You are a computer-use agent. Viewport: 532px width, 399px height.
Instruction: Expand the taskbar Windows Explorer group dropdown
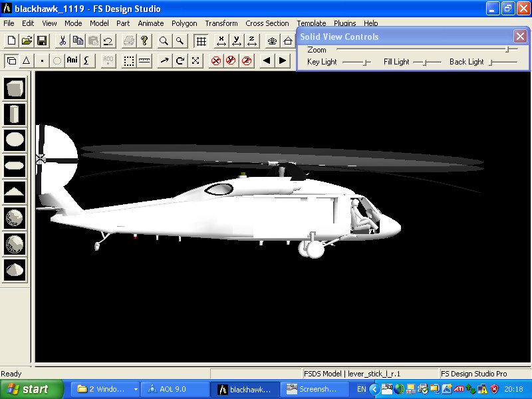(136, 389)
